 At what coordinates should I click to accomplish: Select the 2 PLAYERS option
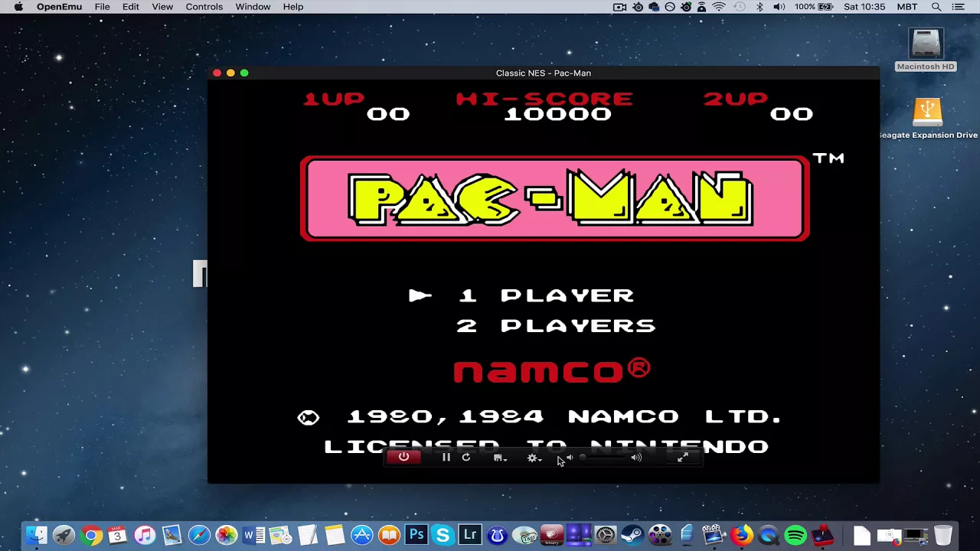[x=556, y=326]
